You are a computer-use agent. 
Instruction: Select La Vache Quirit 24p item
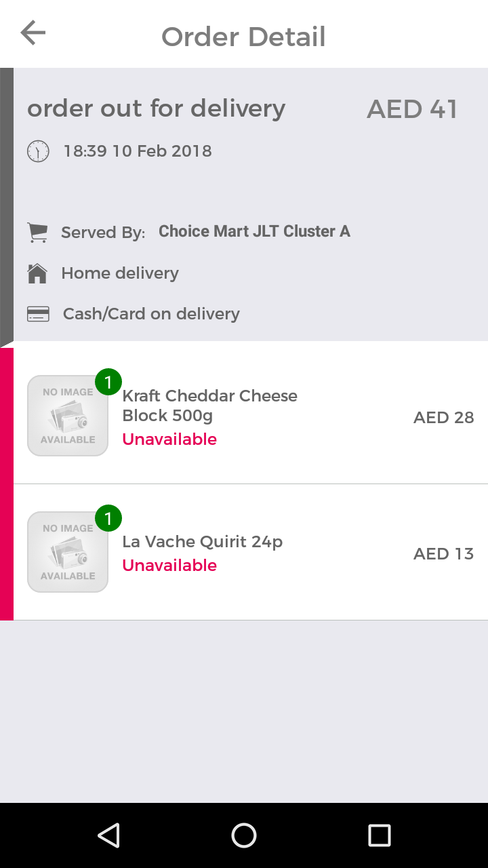(202, 542)
